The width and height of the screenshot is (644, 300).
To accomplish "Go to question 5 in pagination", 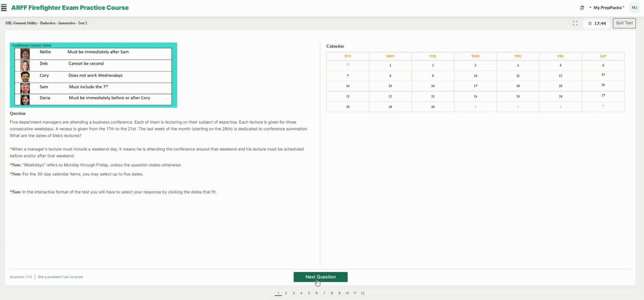I will [x=309, y=293].
